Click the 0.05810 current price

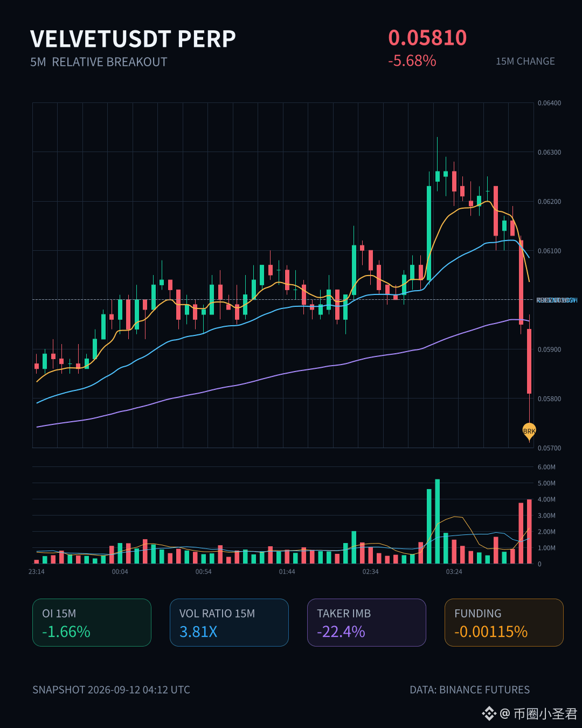427,38
